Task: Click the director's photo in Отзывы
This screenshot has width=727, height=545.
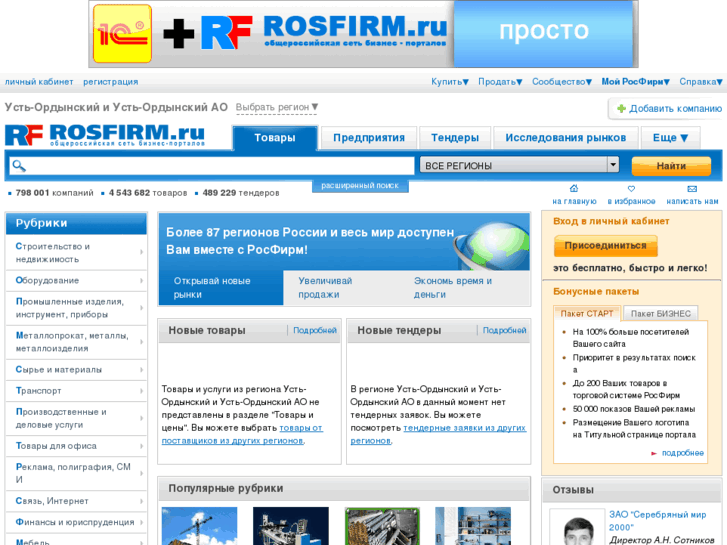Action: (578, 529)
